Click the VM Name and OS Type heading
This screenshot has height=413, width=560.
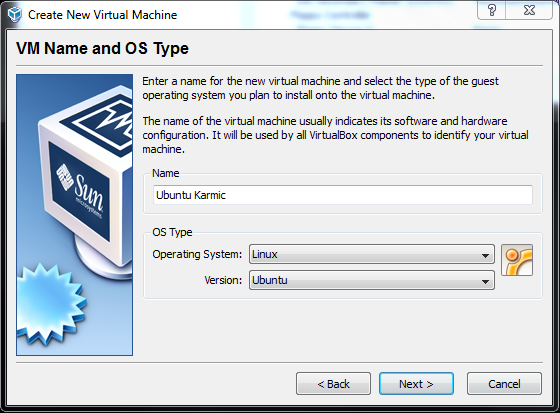tap(102, 48)
